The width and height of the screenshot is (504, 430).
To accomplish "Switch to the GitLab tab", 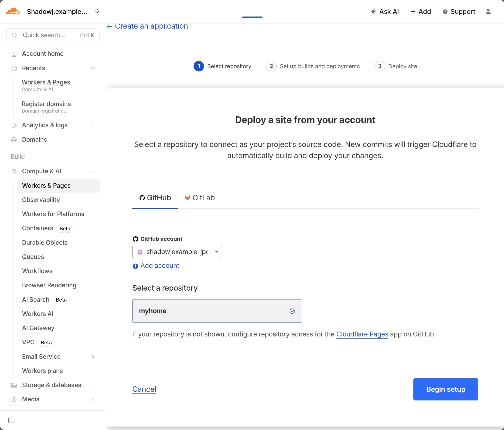I will (x=200, y=198).
